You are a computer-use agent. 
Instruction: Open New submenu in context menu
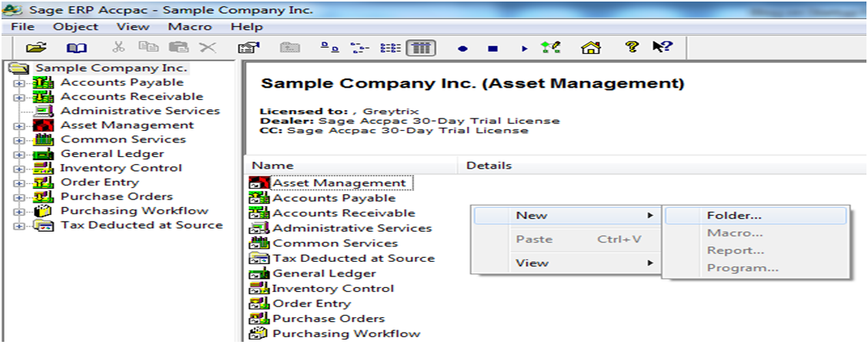(x=567, y=216)
